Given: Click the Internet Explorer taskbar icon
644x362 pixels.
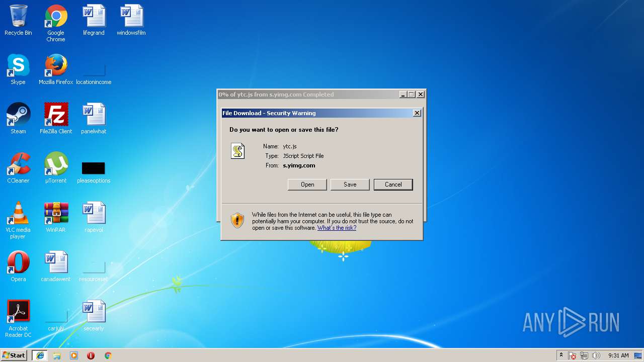Looking at the screenshot, I should coord(40,355).
